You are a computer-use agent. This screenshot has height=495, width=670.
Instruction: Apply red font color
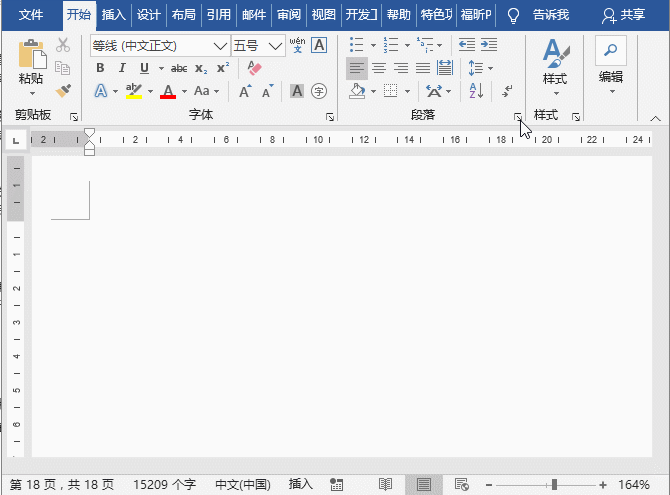coord(168,91)
